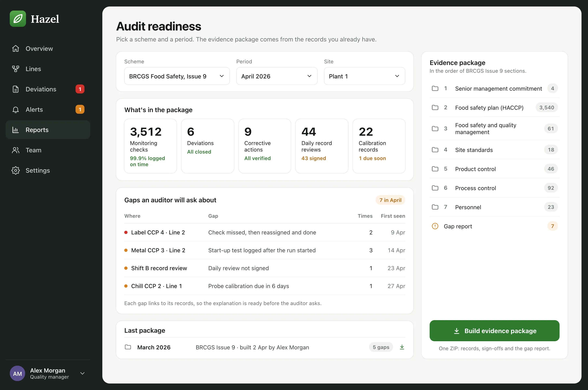Open the Shift B record review gap
The width and height of the screenshot is (588, 390).
[265, 268]
